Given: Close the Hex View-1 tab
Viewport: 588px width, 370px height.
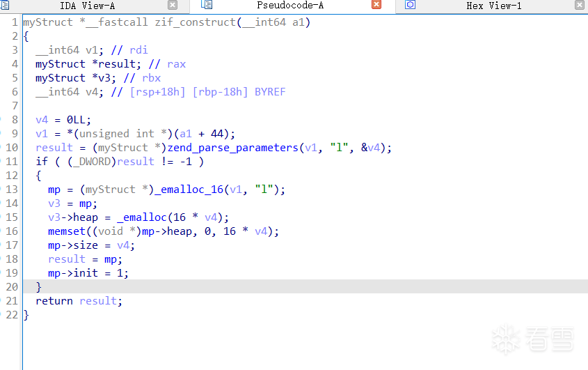Looking at the screenshot, I should coord(580,5).
